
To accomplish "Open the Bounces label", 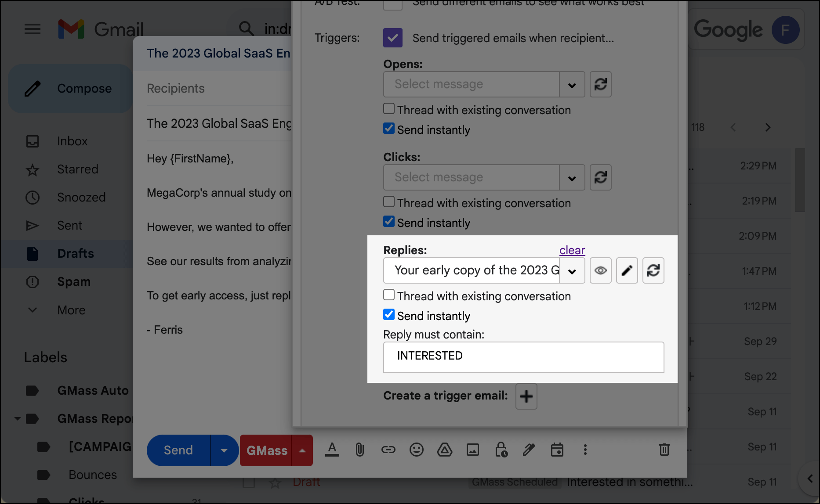I will (x=93, y=475).
